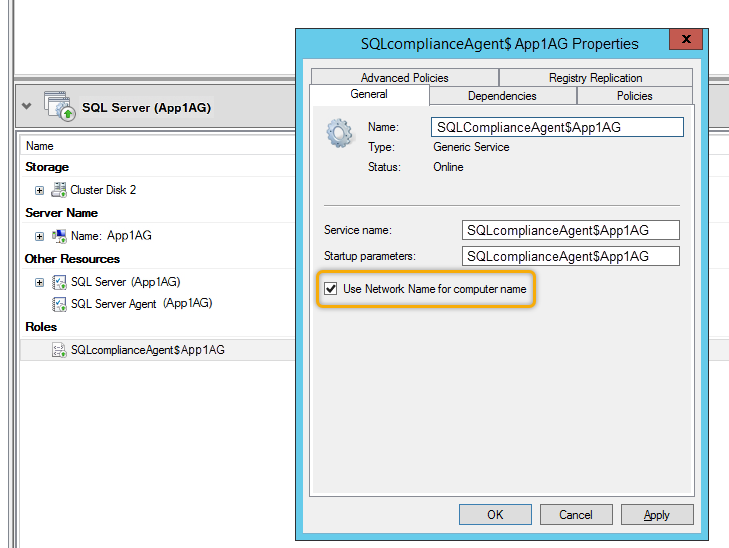Click the Online status value
The height and width of the screenshot is (548, 729).
(x=448, y=167)
